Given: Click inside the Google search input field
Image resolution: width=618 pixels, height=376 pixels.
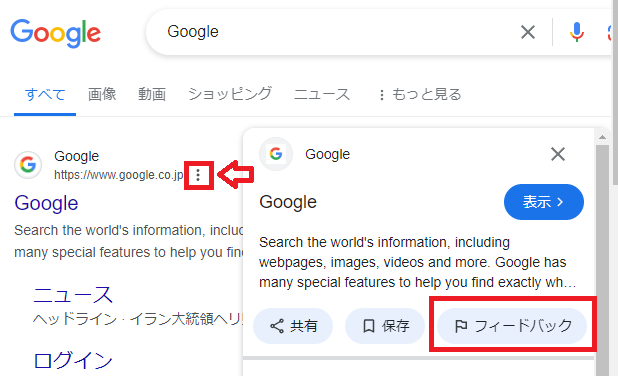Looking at the screenshot, I should pyautogui.click(x=339, y=32).
